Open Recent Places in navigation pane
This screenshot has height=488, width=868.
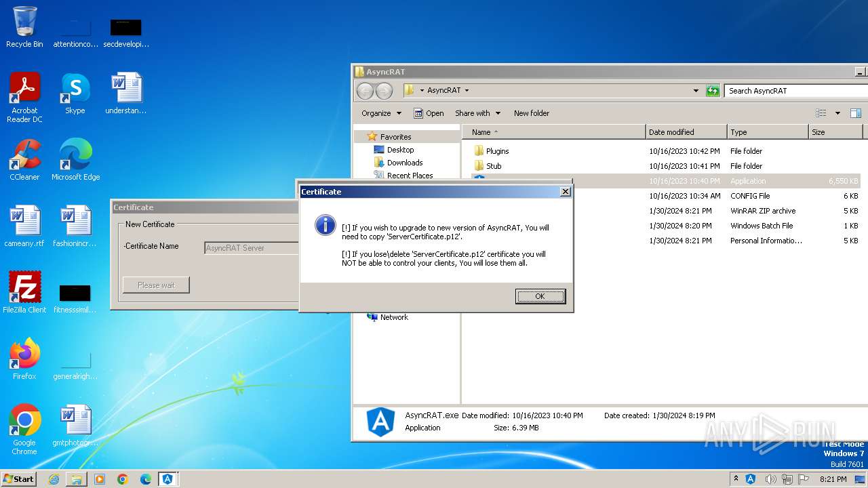coord(410,176)
